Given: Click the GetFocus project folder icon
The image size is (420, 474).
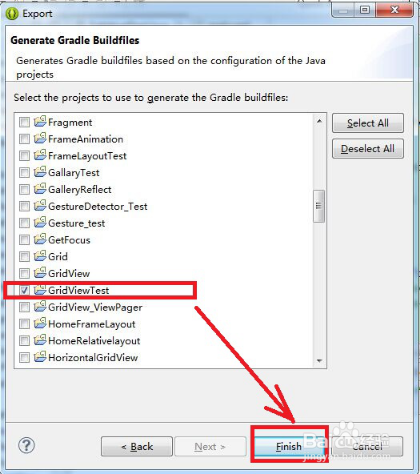Looking at the screenshot, I should coord(40,239).
